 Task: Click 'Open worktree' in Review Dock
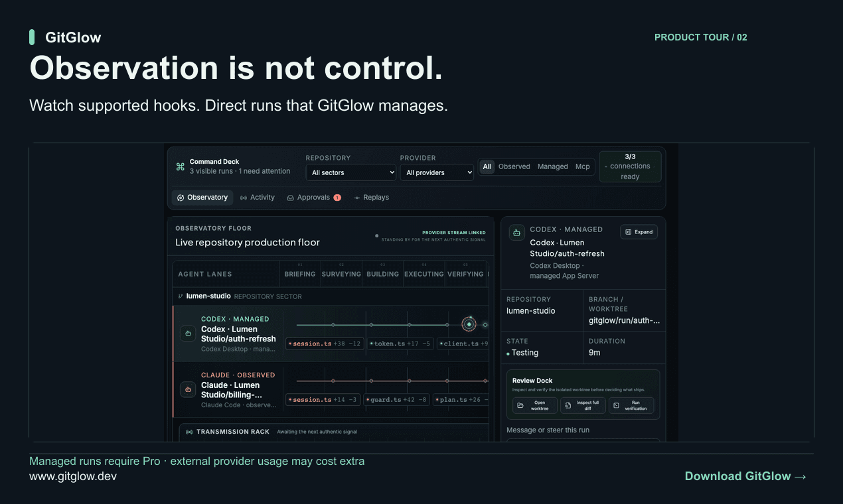535,405
